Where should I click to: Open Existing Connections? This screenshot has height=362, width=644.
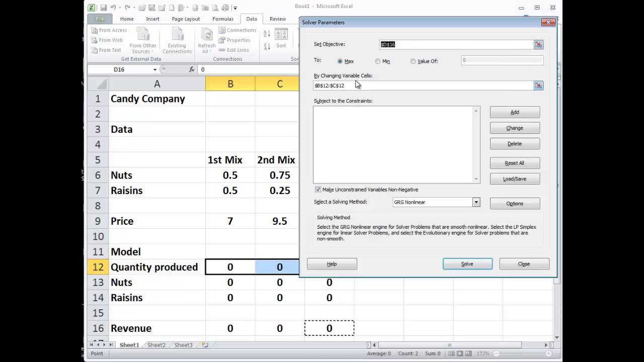point(177,41)
